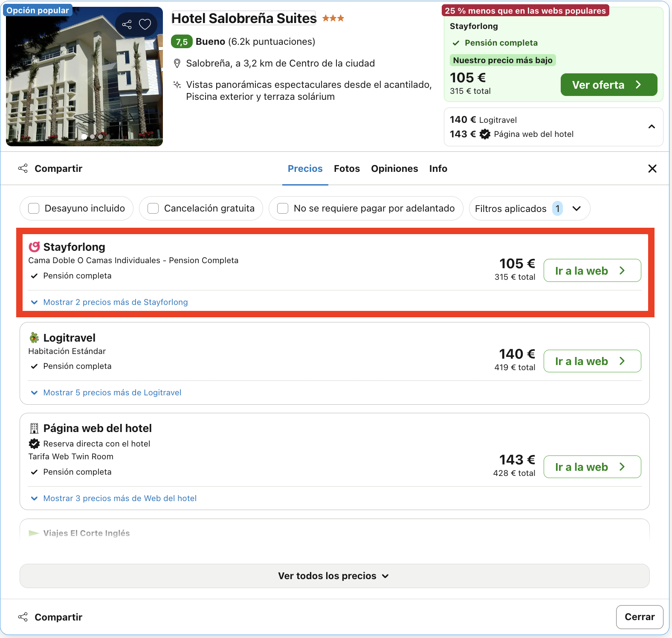Click the Habitación Estándar text
The height and width of the screenshot is (638, 672).
[67, 351]
